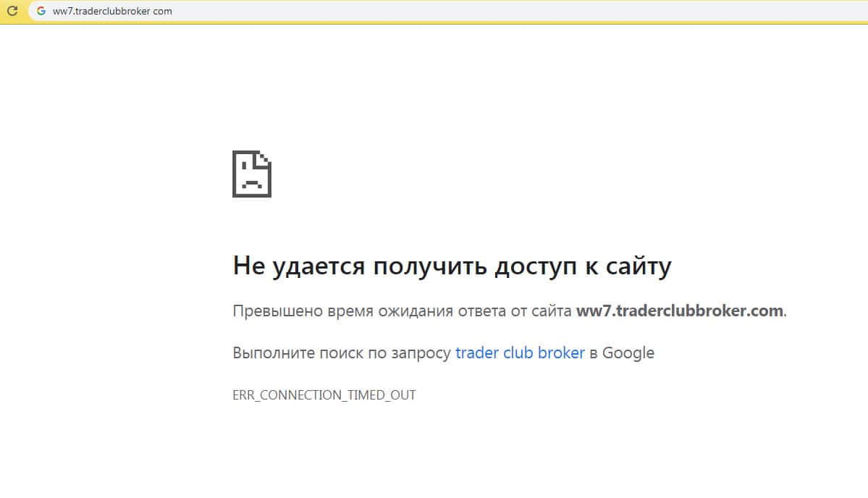Select the ERR_CONNECTION_TIMED_OUT error code text
This screenshot has width=868, height=498.
(x=324, y=395)
